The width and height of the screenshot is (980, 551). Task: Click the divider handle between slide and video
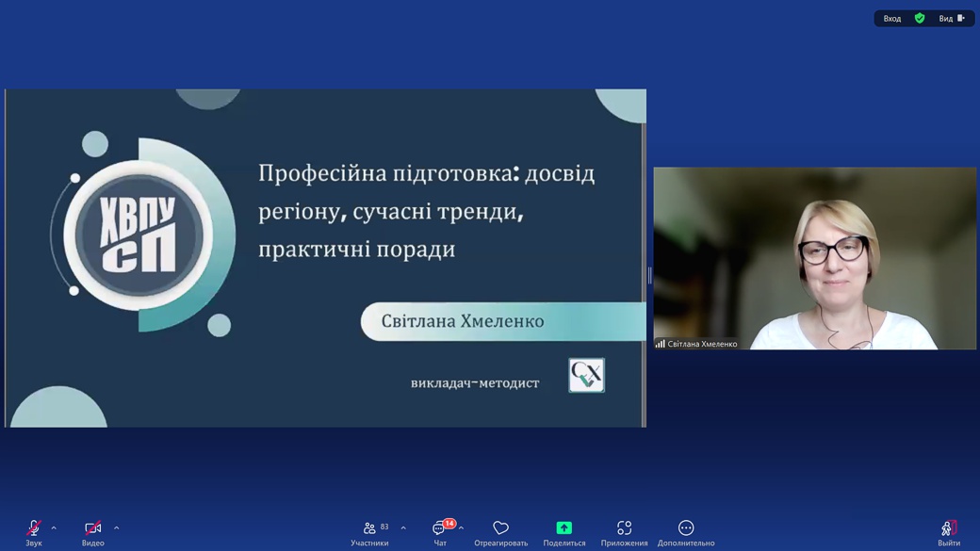pos(649,275)
